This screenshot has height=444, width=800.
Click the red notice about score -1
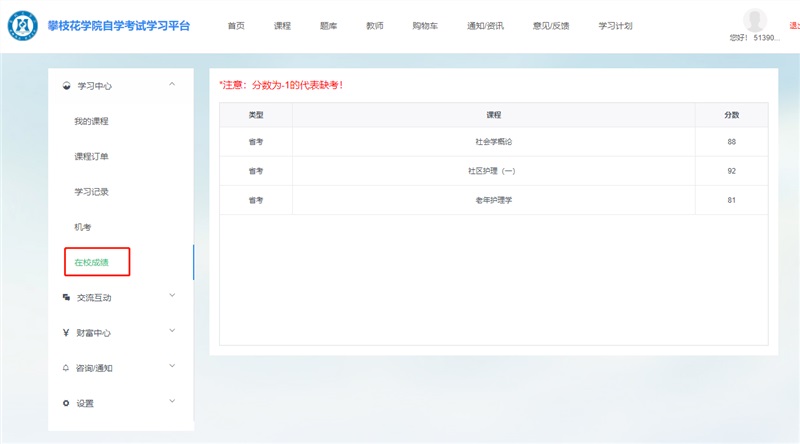click(281, 85)
